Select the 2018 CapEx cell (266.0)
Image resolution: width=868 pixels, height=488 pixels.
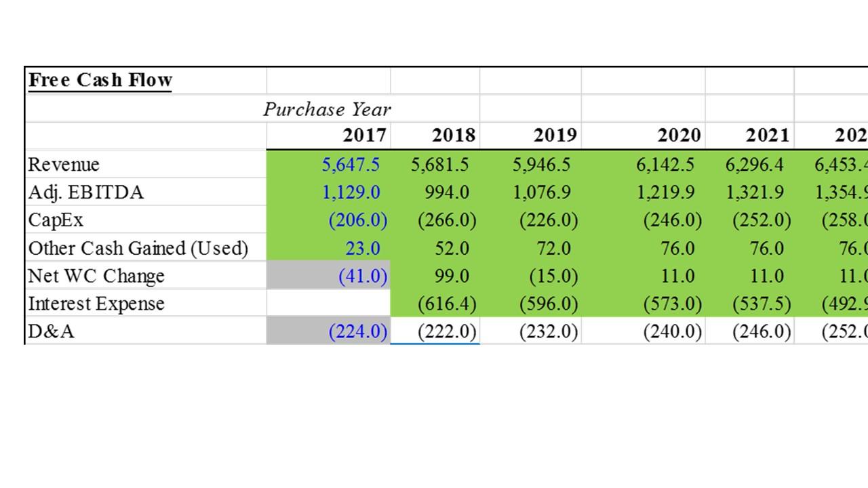click(x=435, y=220)
